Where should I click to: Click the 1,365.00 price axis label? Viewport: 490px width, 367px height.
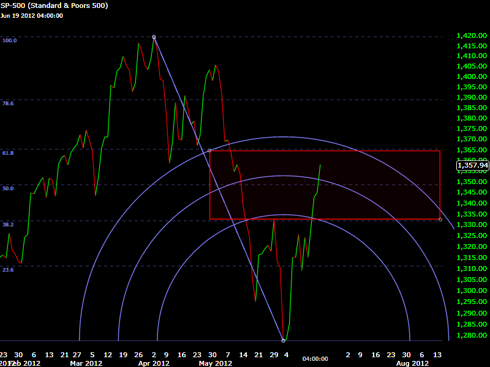tap(472, 150)
